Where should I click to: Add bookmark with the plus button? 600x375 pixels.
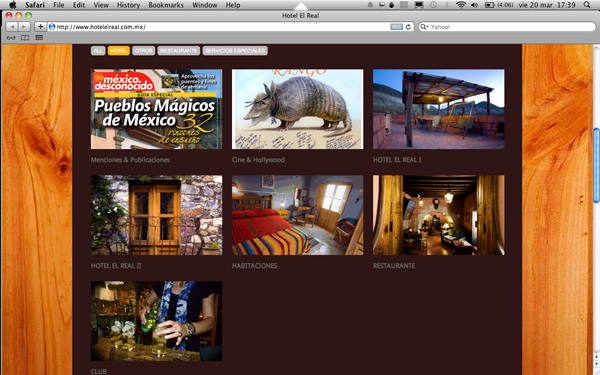tap(40, 27)
